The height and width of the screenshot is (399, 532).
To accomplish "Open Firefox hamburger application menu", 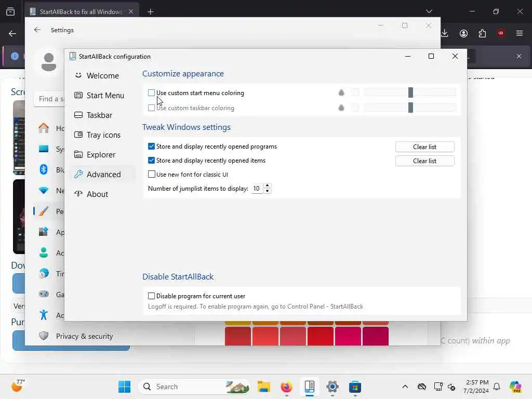I will (520, 33).
